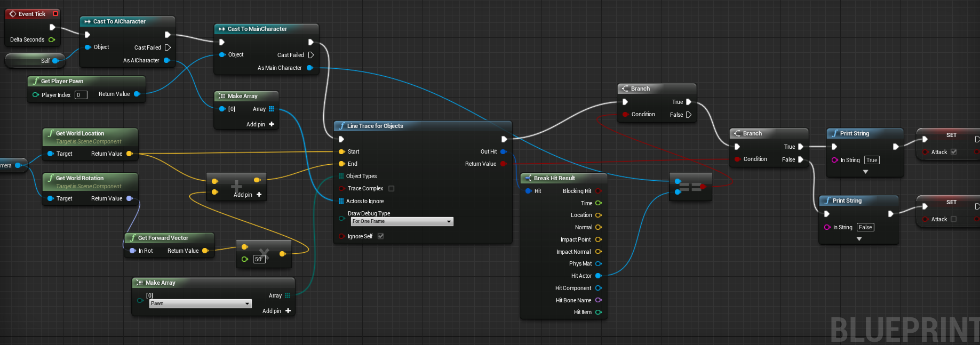
Task: Click the Cast Failed pin on Cast To AICharacter
Action: coord(168,47)
